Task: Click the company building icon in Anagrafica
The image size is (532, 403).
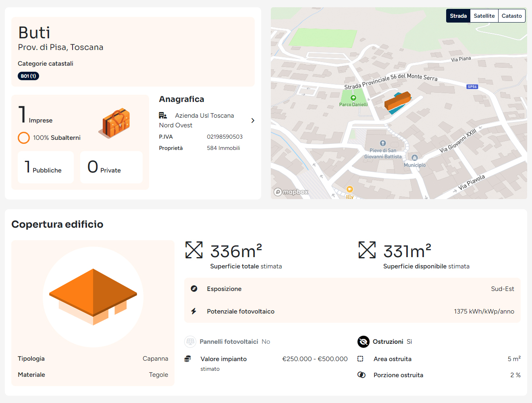Action: pos(163,116)
